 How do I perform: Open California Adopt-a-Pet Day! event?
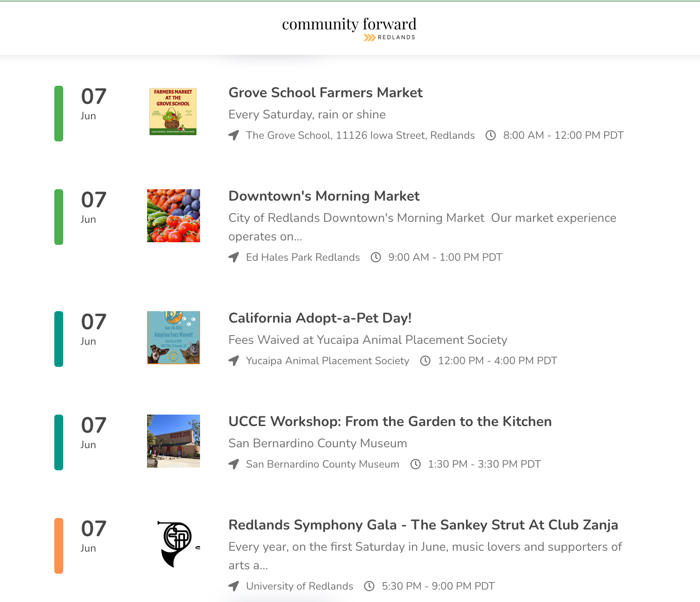pos(320,318)
